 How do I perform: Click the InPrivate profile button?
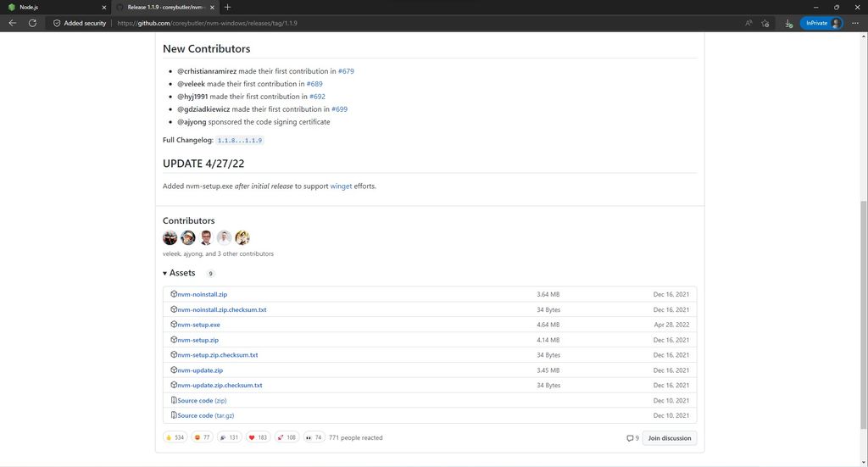821,23
